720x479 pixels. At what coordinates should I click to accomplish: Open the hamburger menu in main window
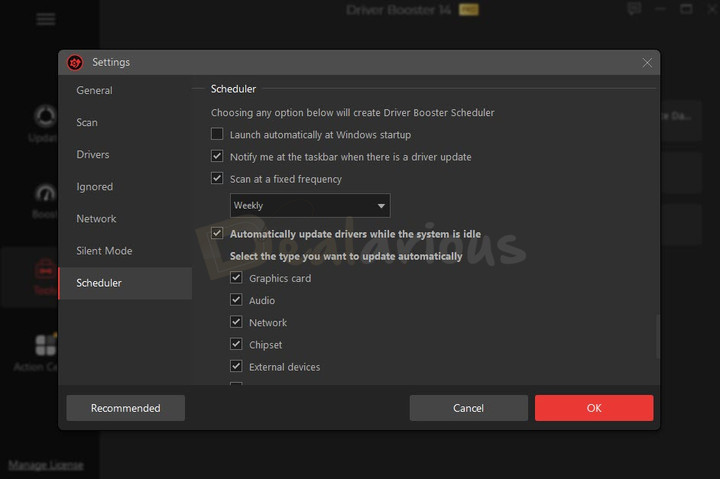46,19
